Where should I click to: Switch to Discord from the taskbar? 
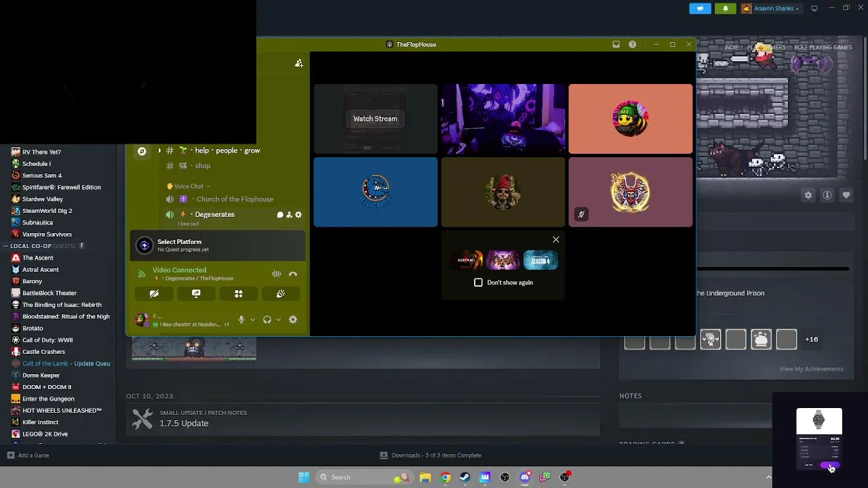pyautogui.click(x=525, y=477)
